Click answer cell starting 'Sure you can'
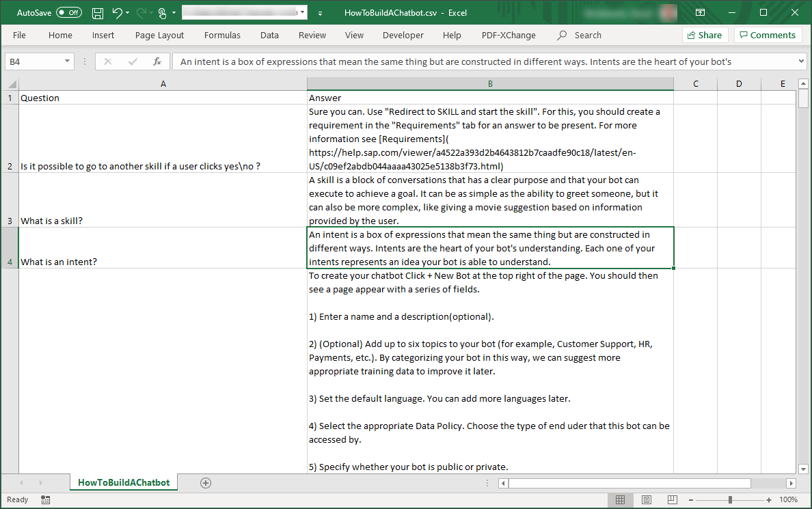 [490, 139]
